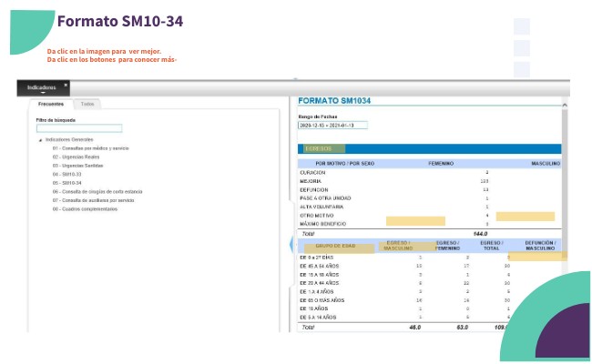Image resolution: width=592 pixels, height=364 pixels.
Task: Click the DEFUNCIÓN / MASCULINO column header
Action: tap(540, 246)
